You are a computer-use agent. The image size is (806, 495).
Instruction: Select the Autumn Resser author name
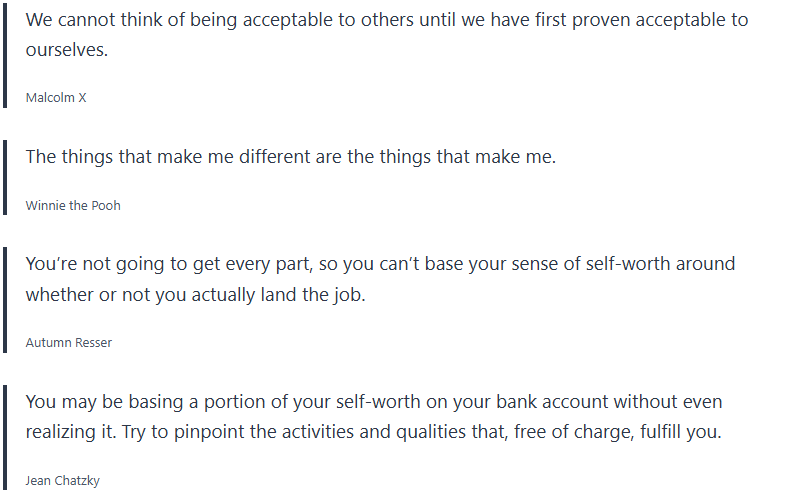68,342
